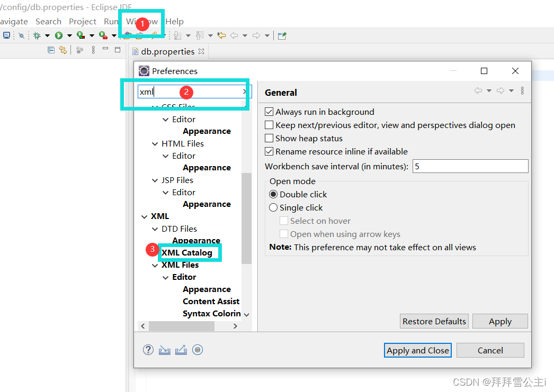Collapse the DTD Files tree node
Screen dimensions: 554x392
pos(155,230)
